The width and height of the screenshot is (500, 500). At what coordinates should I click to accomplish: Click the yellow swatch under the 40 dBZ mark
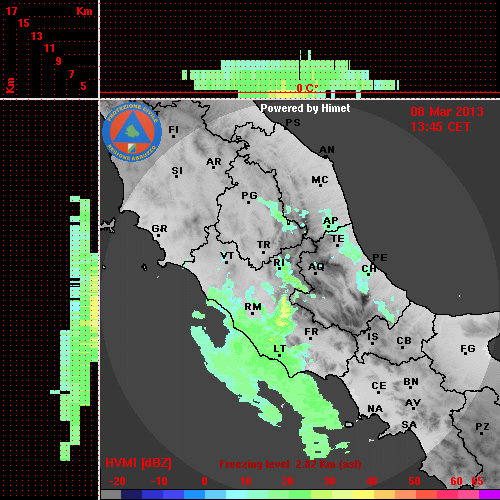363,494
